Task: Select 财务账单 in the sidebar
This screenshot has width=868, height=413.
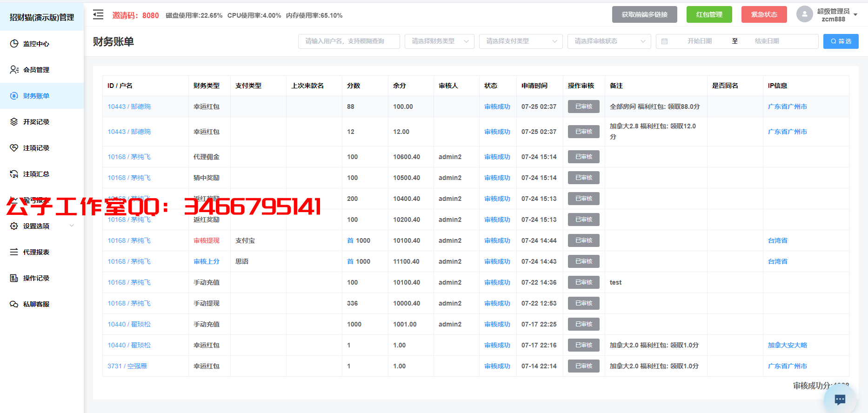Action: (42, 96)
